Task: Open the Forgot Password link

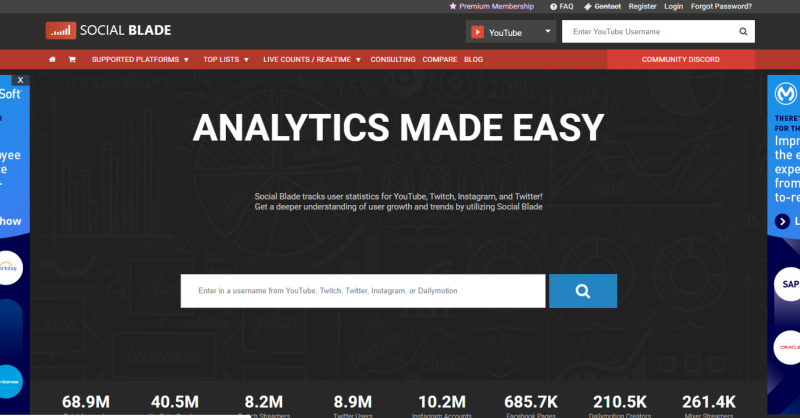Action: (x=721, y=7)
